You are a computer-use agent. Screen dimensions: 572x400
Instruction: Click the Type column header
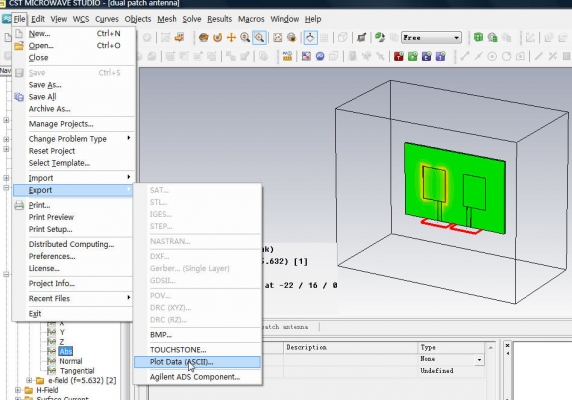(x=451, y=347)
